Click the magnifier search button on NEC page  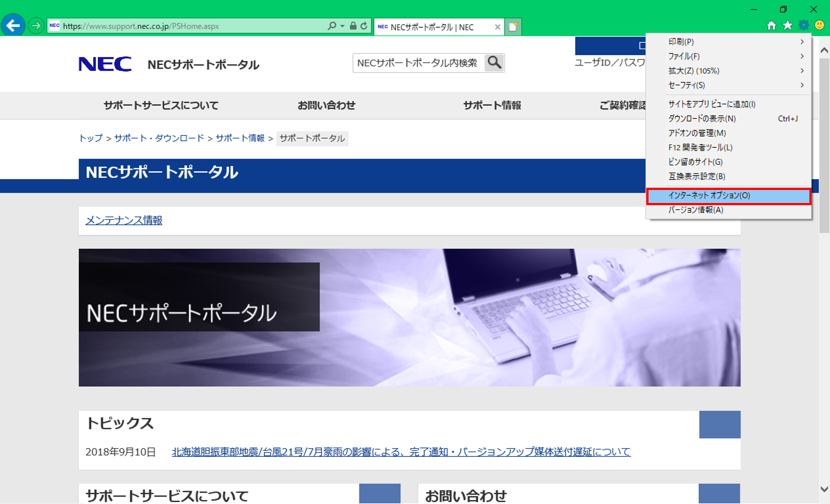coord(494,63)
